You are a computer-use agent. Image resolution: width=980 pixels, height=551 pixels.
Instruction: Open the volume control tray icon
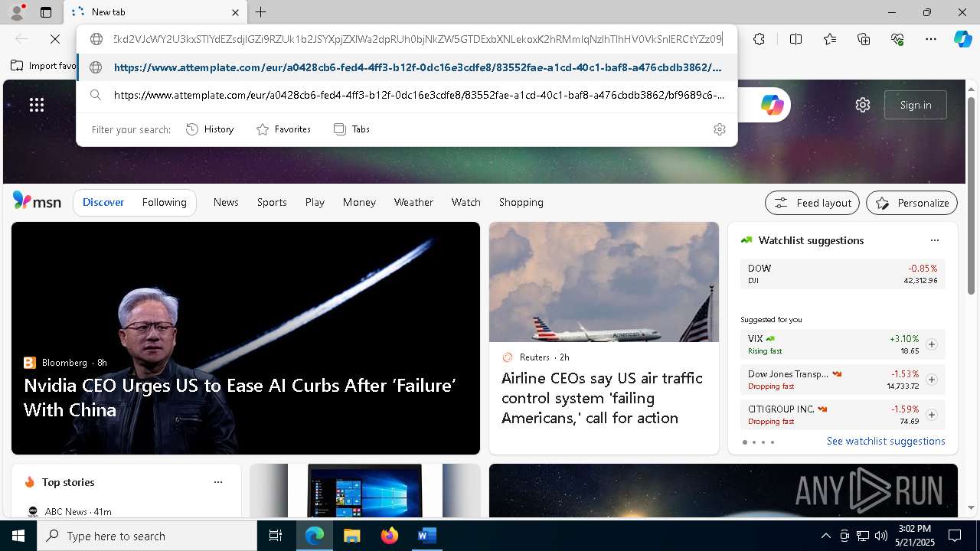pos(881,536)
